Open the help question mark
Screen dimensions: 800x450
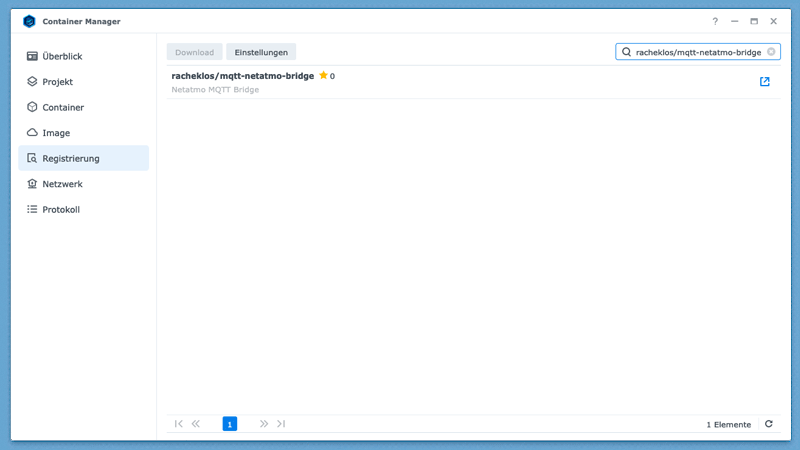(715, 21)
